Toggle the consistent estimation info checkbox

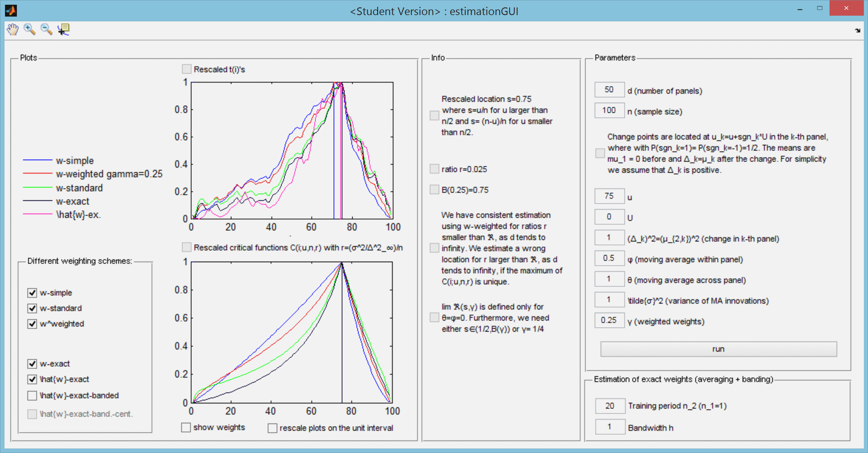(x=435, y=248)
